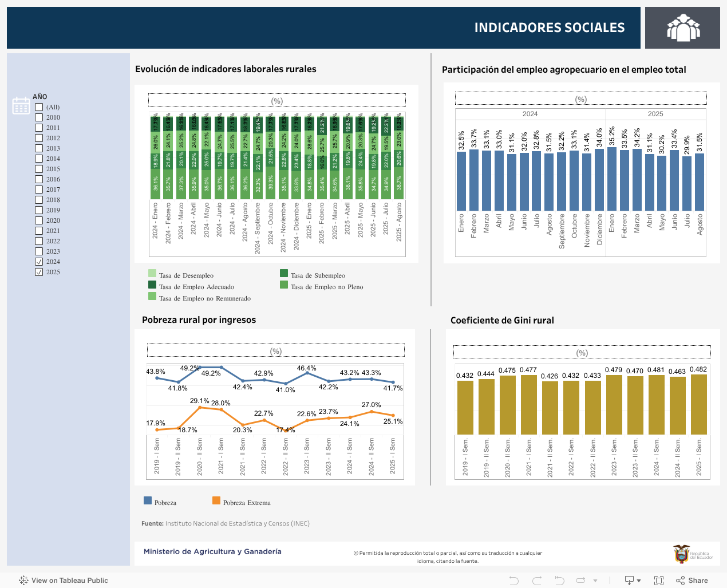Image resolution: width=727 pixels, height=588 pixels.
Task: Open the (%) selector above rural labor chart
Action: (276, 100)
